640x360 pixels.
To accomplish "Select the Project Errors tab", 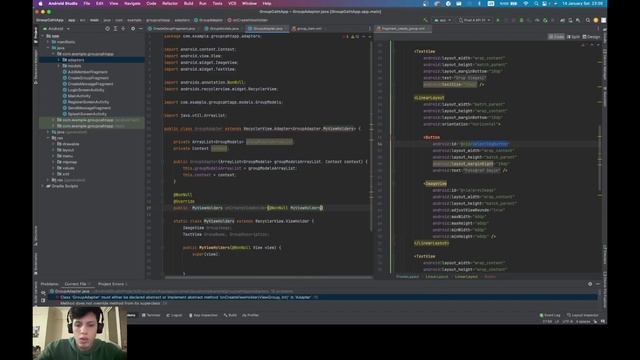I will pos(112,284).
